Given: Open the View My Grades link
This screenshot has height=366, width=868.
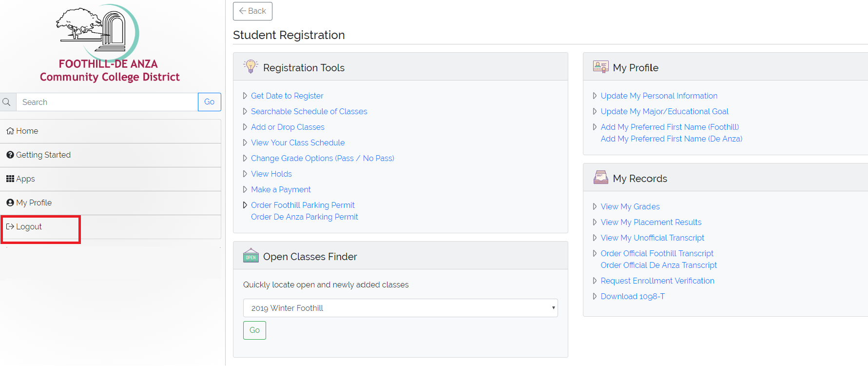Looking at the screenshot, I should 630,206.
